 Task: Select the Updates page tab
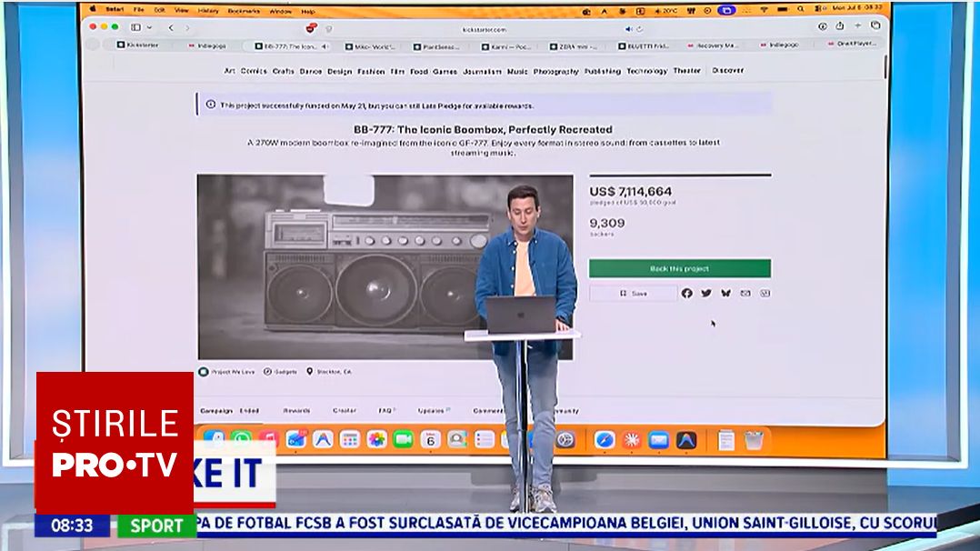point(434,411)
